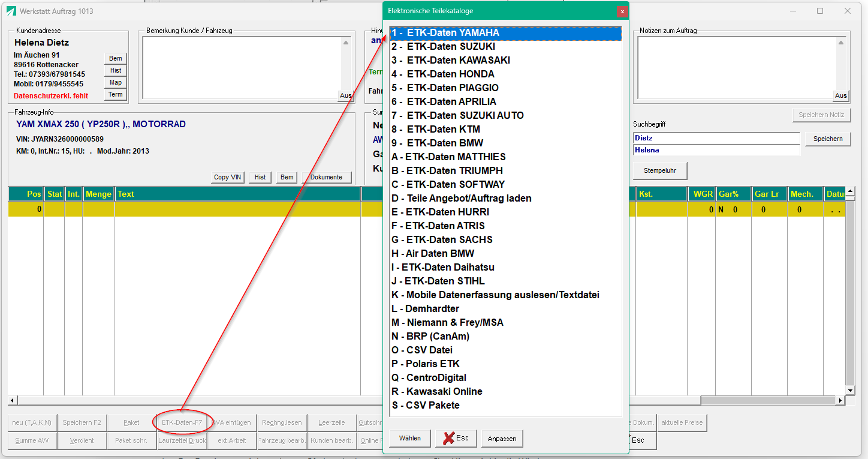Click Speichern button beside Suchbegriff
Viewport: 868px width, 459px height.
tap(828, 139)
